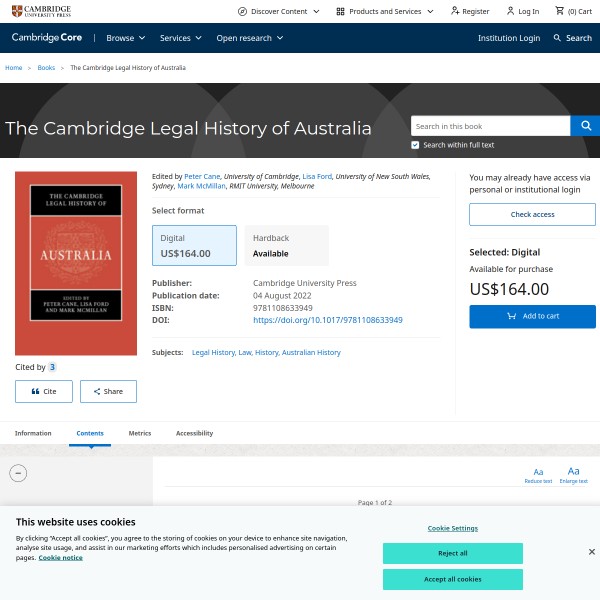This screenshot has width=600, height=600.
Task: Select the Digital format option
Action: pyautogui.click(x=194, y=246)
